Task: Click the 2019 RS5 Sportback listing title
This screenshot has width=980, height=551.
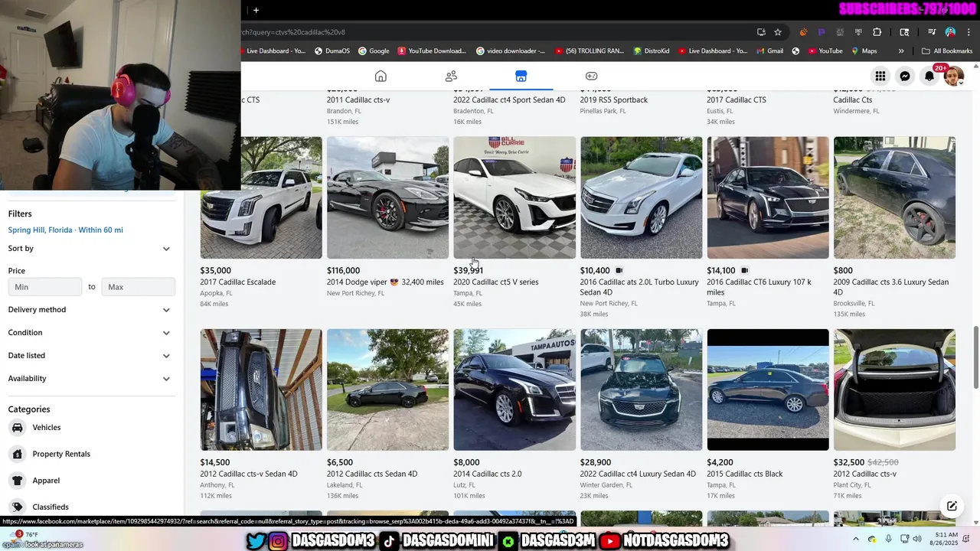Action: [x=614, y=100]
